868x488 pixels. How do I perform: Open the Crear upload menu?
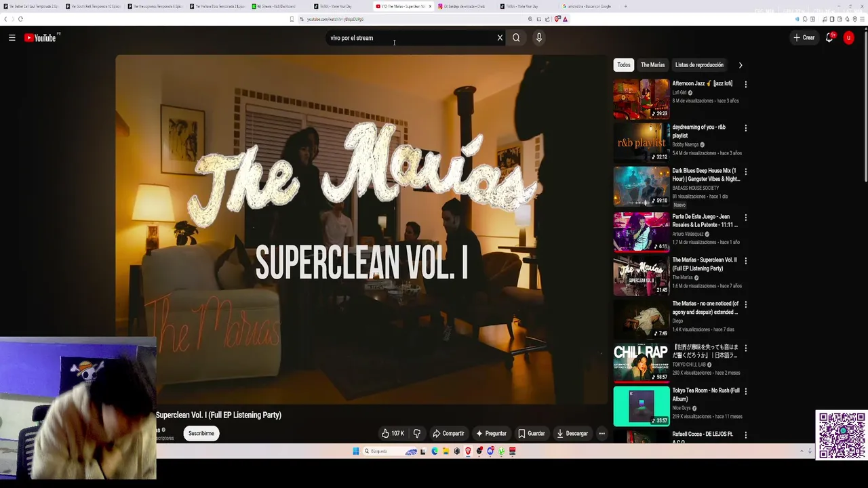(x=804, y=38)
